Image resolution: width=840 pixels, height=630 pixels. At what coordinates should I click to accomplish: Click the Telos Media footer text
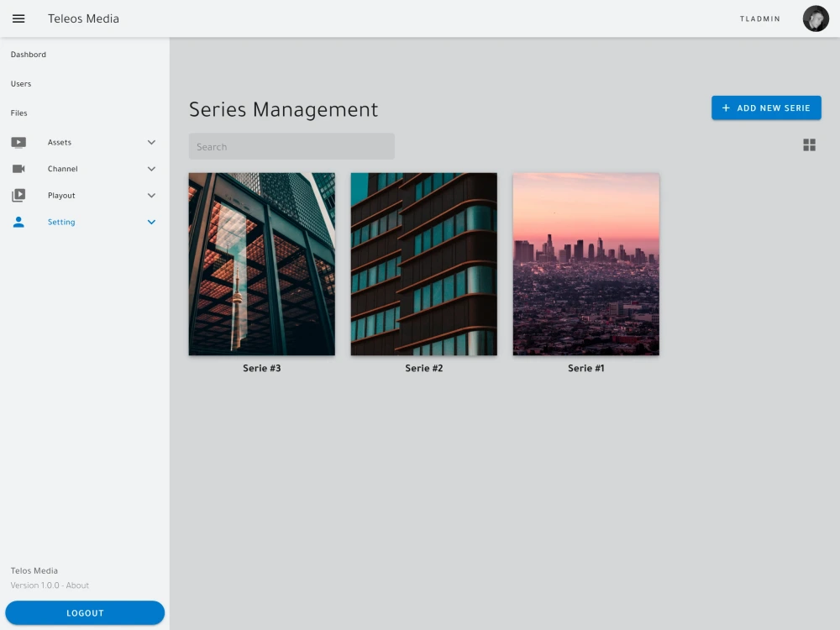(34, 571)
